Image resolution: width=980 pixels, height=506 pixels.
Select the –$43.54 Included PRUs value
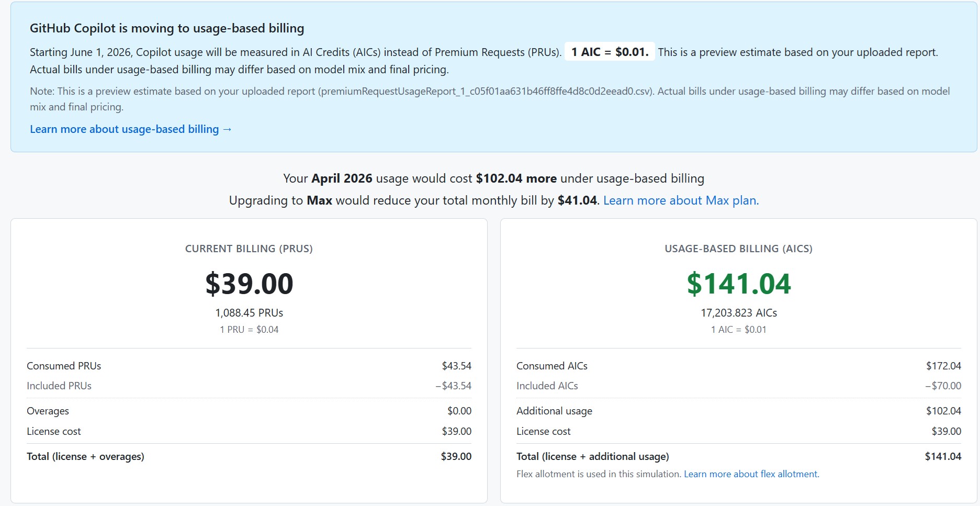[453, 386]
